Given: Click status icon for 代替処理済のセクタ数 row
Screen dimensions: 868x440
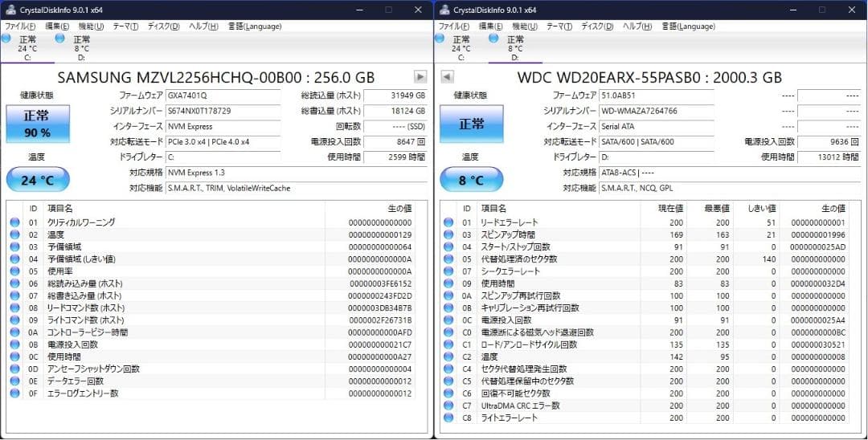Looking at the screenshot, I should click(x=448, y=259).
